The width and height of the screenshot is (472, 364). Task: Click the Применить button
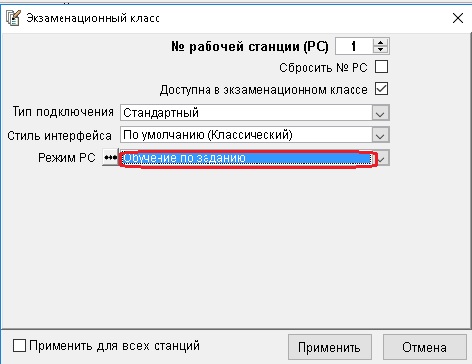pyautogui.click(x=330, y=347)
